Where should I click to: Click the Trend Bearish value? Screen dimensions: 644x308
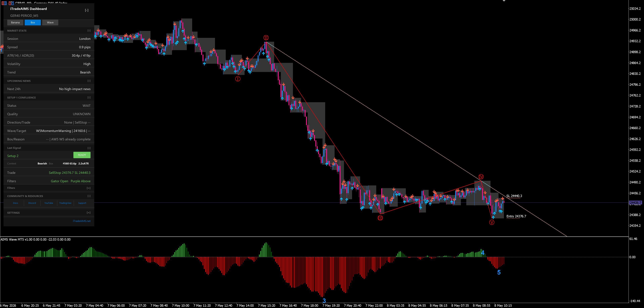pos(85,72)
